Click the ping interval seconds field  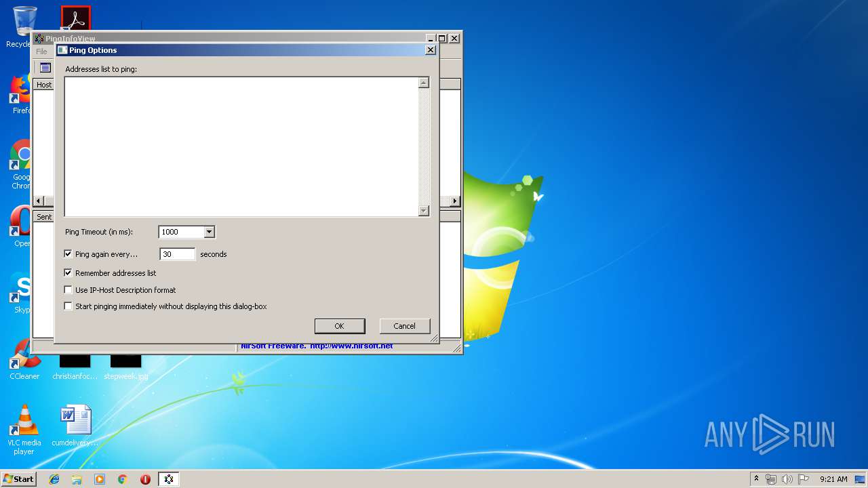coord(178,254)
